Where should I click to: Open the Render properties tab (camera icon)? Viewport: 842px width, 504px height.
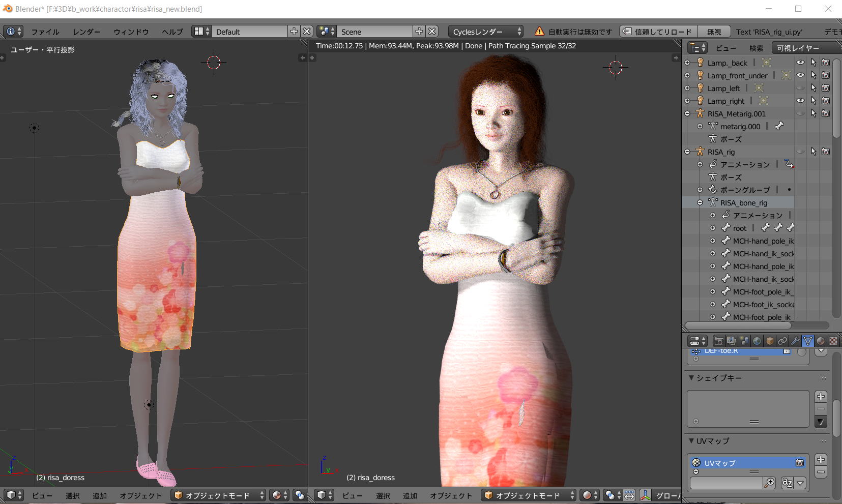click(x=718, y=341)
